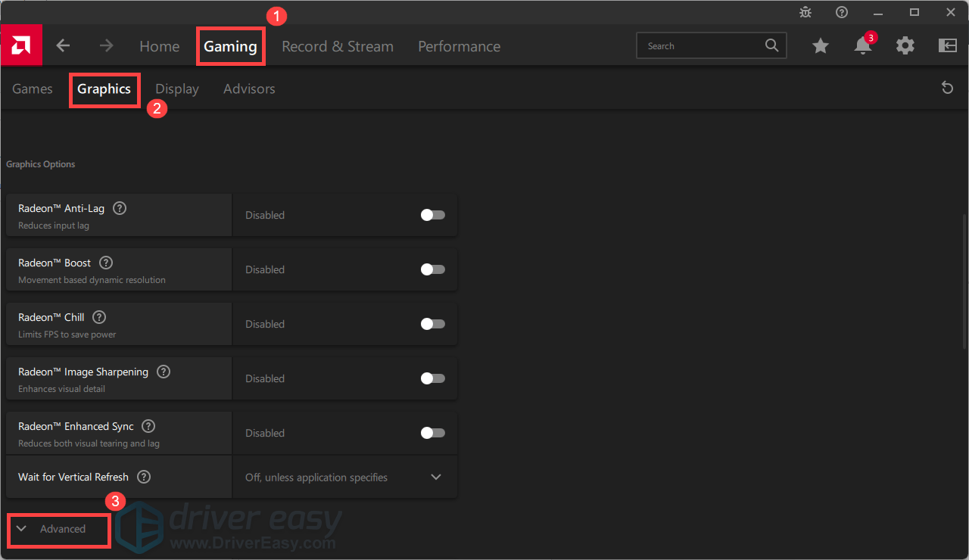This screenshot has height=560, width=969.
Task: Click the Search input field
Action: (x=712, y=45)
